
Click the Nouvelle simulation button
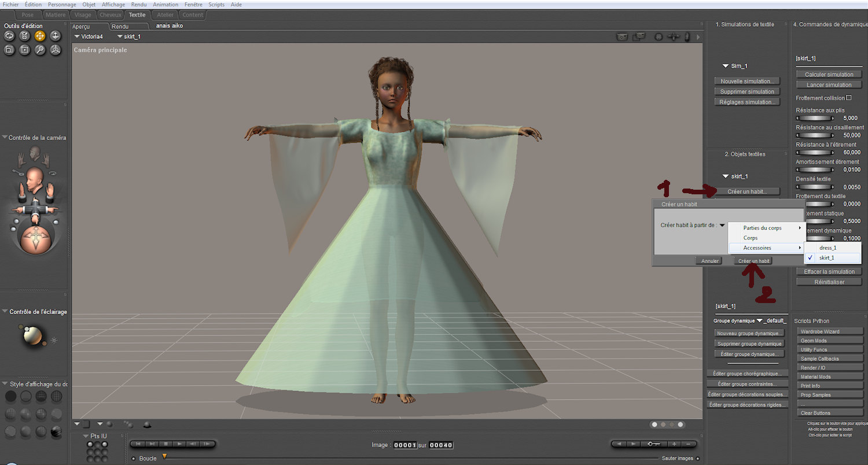tap(747, 81)
